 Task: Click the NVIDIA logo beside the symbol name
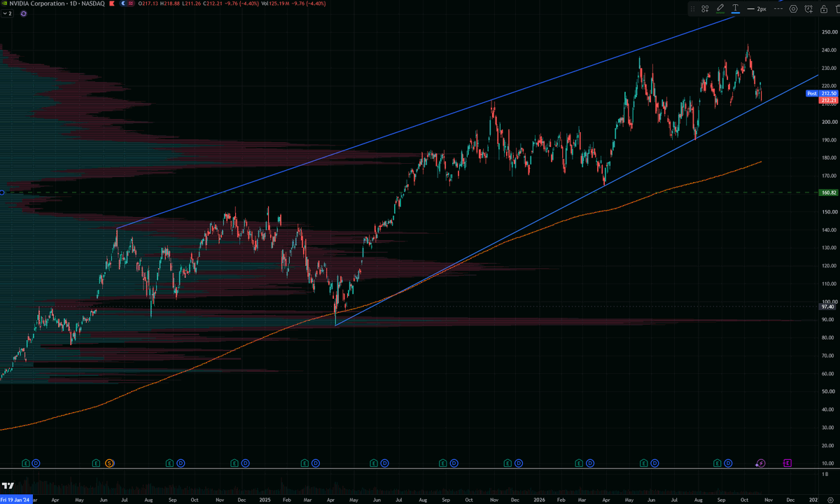point(4,4)
